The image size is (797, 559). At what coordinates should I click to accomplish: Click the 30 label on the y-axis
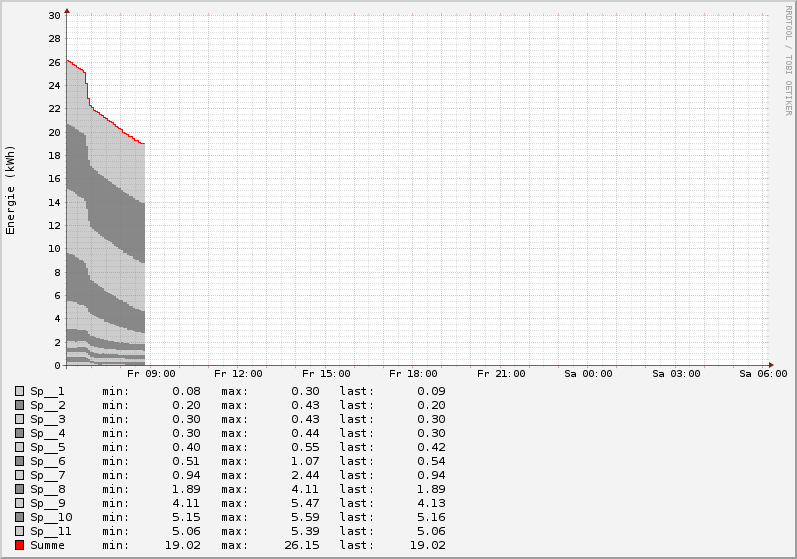pos(55,16)
